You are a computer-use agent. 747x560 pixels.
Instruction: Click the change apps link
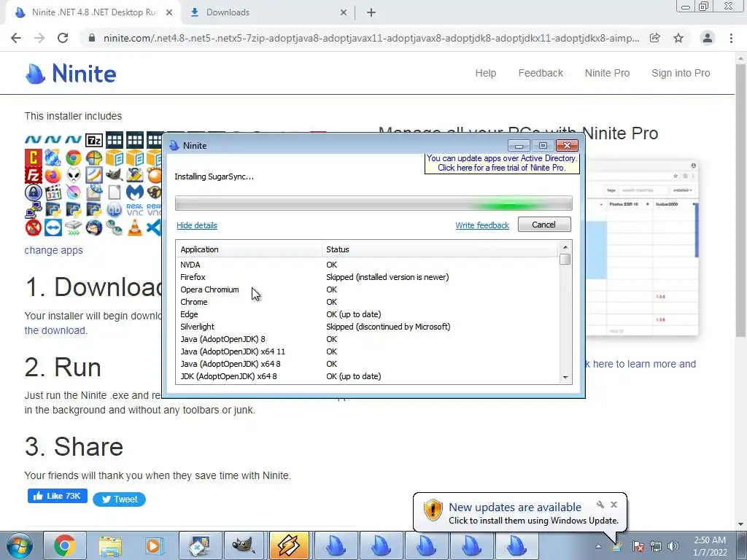click(53, 250)
